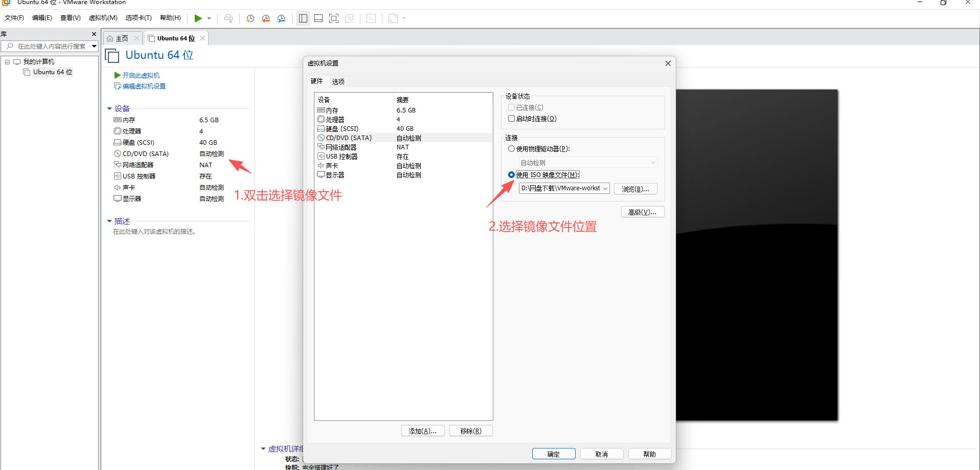Click the console view toolbar icon

click(x=371, y=18)
